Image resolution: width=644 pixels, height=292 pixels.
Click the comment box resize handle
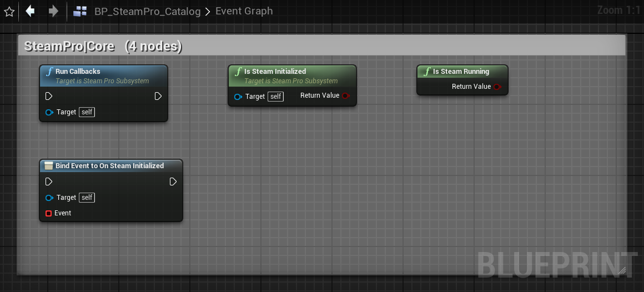622,270
